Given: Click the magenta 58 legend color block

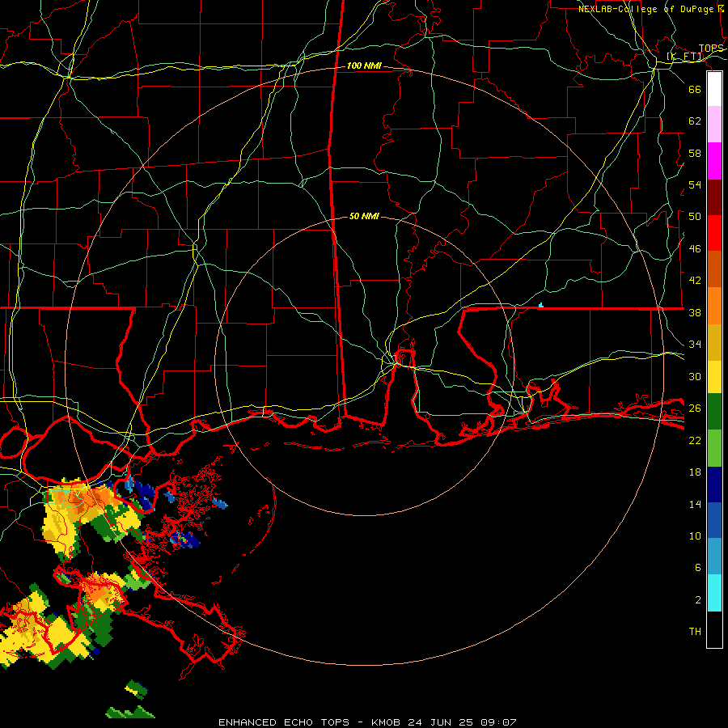Looking at the screenshot, I should tap(714, 161).
